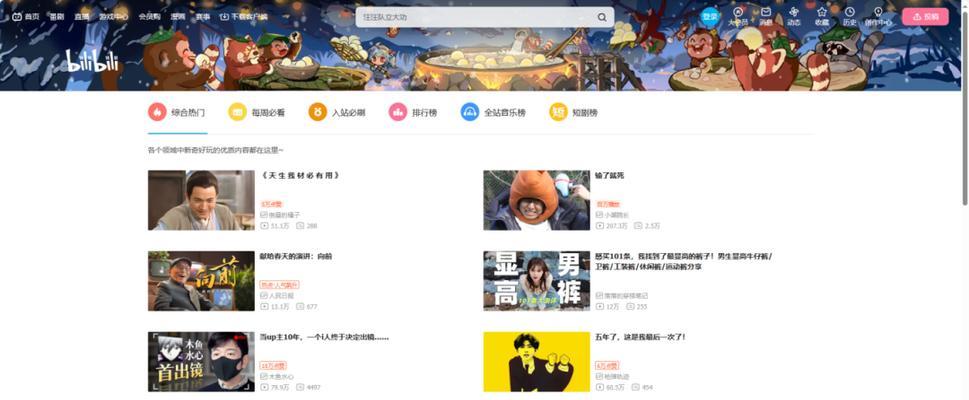This screenshot has height=400, width=969.
Task: Open the 《天生我材必有用》 video title
Action: pyautogui.click(x=300, y=176)
